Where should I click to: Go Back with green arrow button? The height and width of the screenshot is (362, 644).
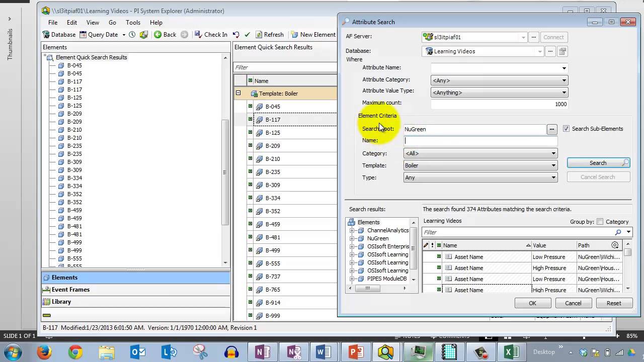(x=165, y=35)
